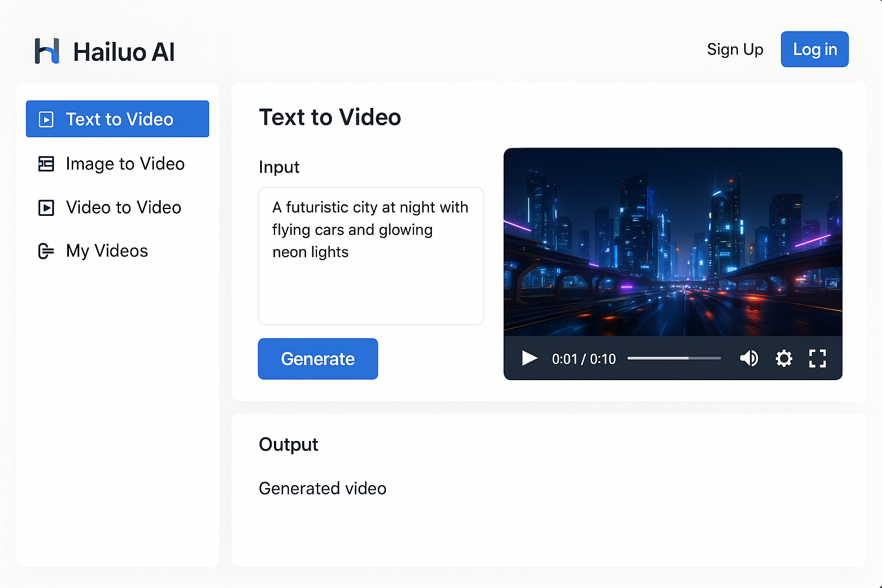Focus the Input prompt text box
The image size is (882, 588).
(x=371, y=256)
